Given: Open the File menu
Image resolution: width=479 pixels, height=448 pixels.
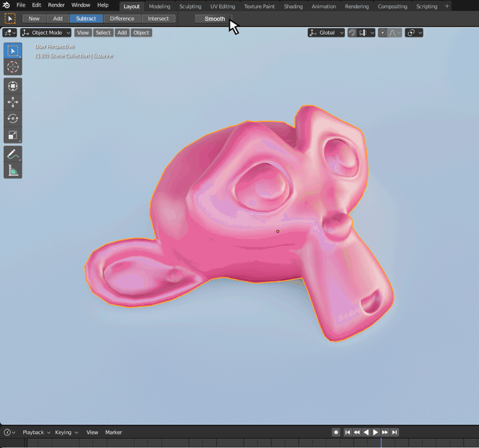Looking at the screenshot, I should 21,5.
